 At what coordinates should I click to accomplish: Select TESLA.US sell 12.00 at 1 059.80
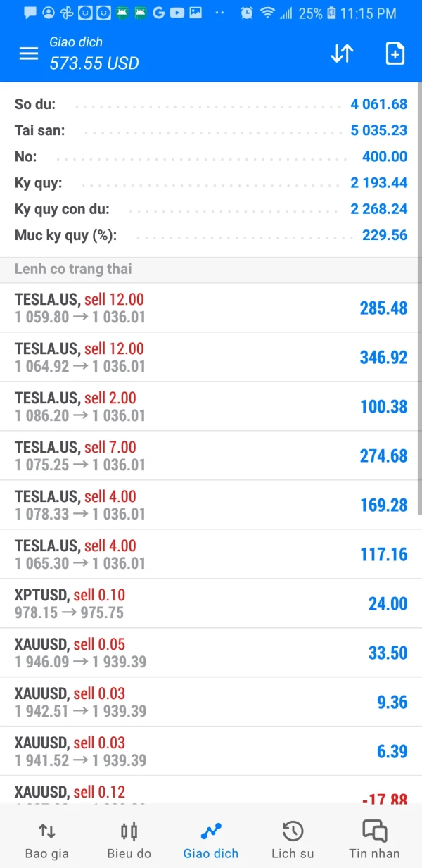click(x=211, y=308)
